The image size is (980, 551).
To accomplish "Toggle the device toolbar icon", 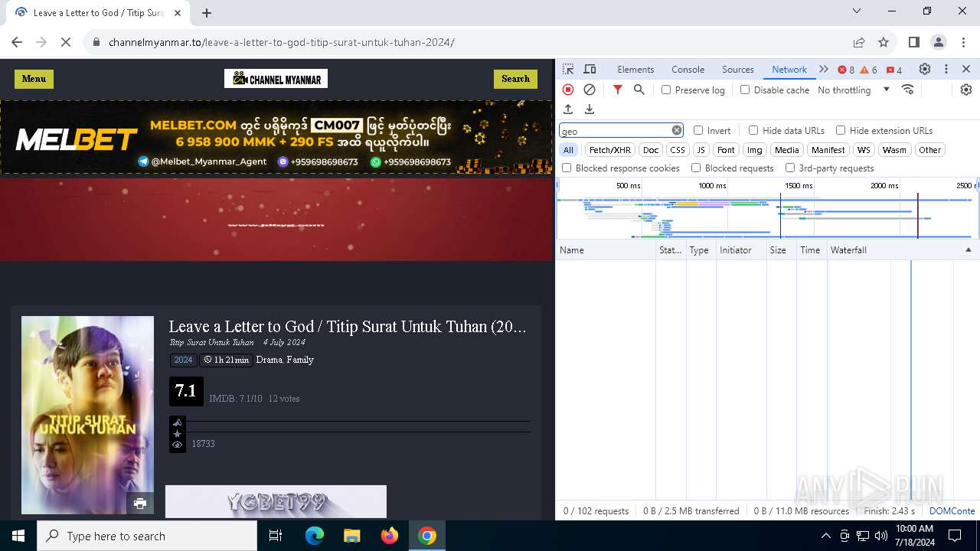I will [590, 69].
